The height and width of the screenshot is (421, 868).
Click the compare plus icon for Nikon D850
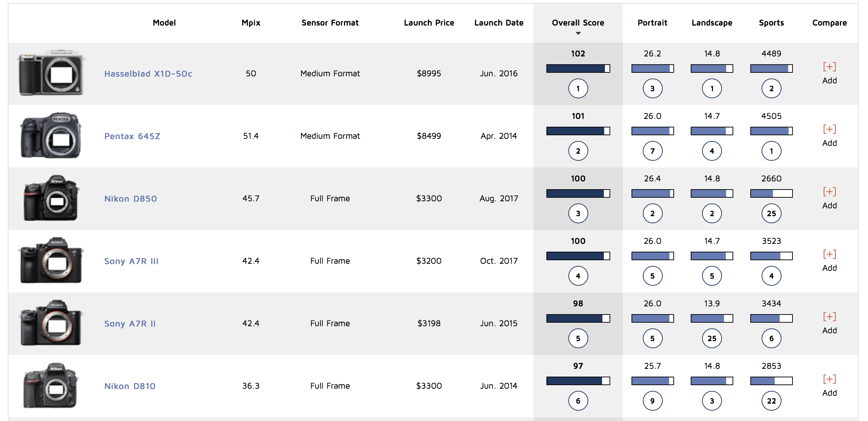tap(829, 192)
